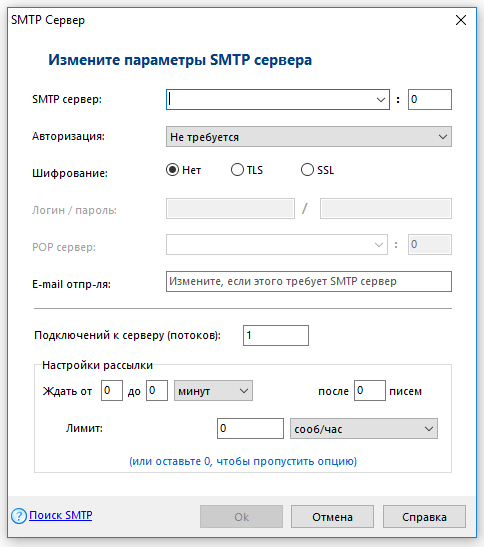The height and width of the screenshot is (547, 484).
Task: Open the Авторизация dropdown
Action: (308, 137)
